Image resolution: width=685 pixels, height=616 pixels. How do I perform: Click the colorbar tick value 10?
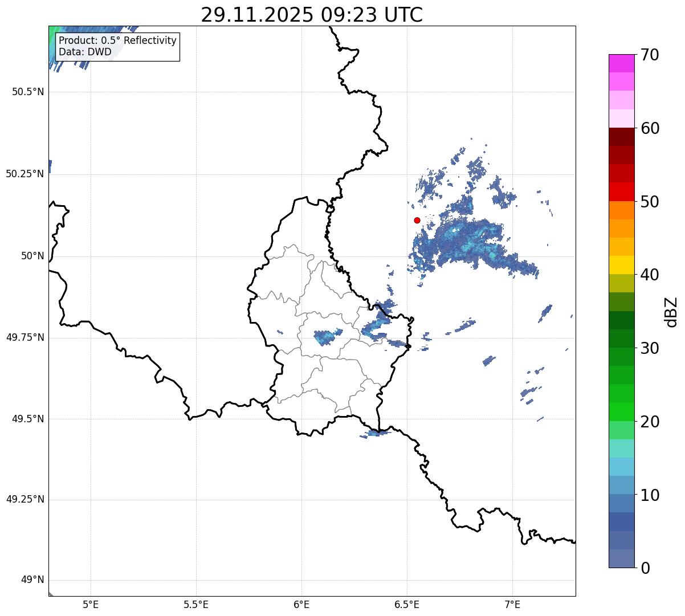(650, 495)
